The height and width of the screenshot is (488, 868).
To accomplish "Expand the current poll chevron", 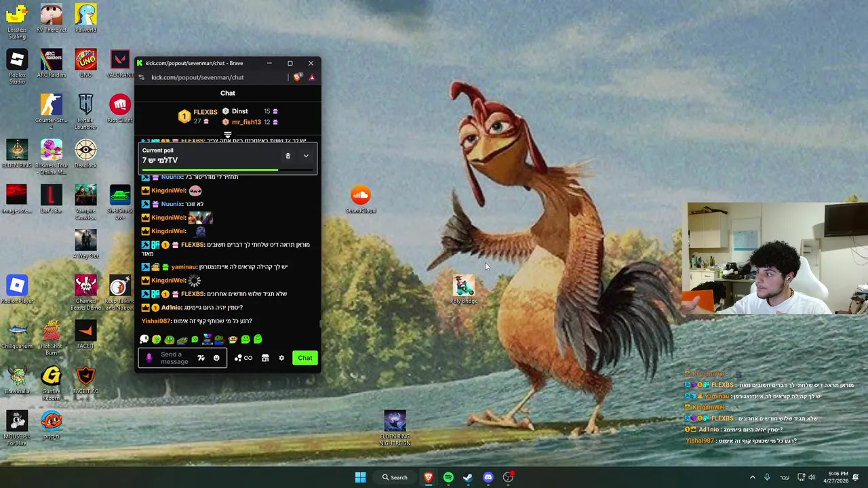I will click(306, 156).
